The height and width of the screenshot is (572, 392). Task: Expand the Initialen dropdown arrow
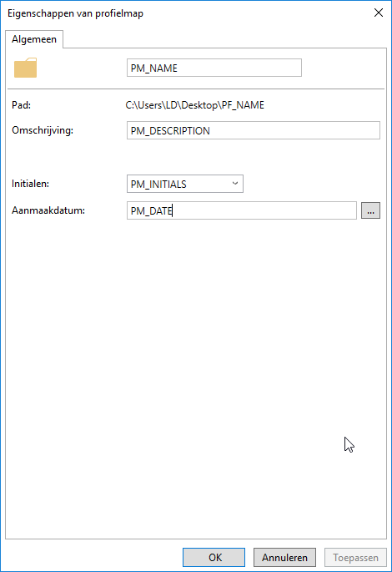[235, 184]
